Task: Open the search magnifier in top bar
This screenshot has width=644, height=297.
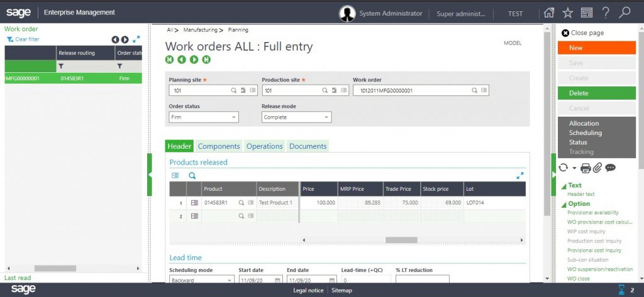Action: click(625, 13)
